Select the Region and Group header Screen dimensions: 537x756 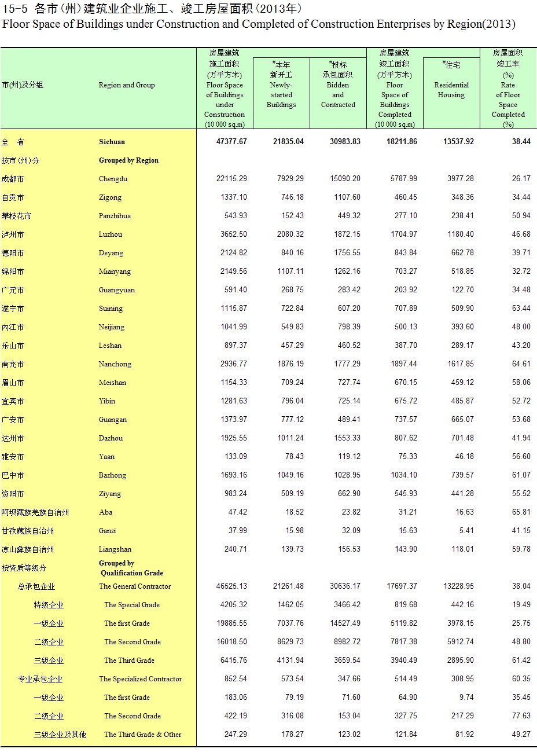pos(127,85)
